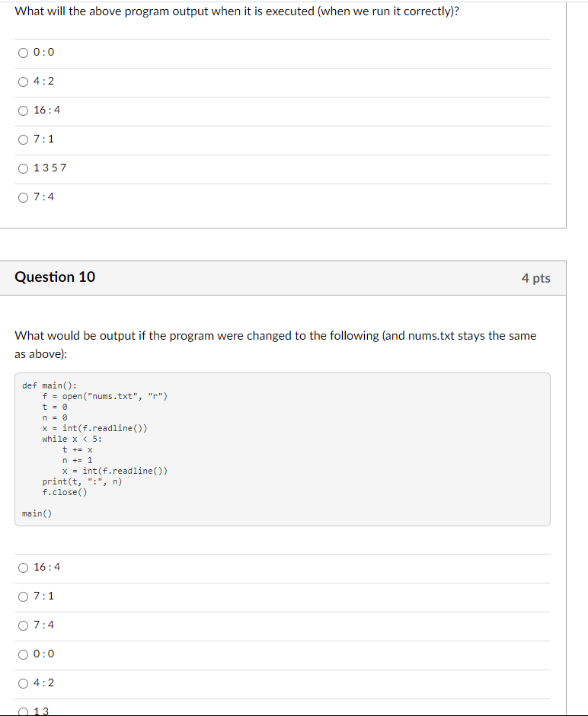Viewport: 588px width, 716px height.
Task: Select 16:4 in the upper question
Action: click(x=23, y=110)
